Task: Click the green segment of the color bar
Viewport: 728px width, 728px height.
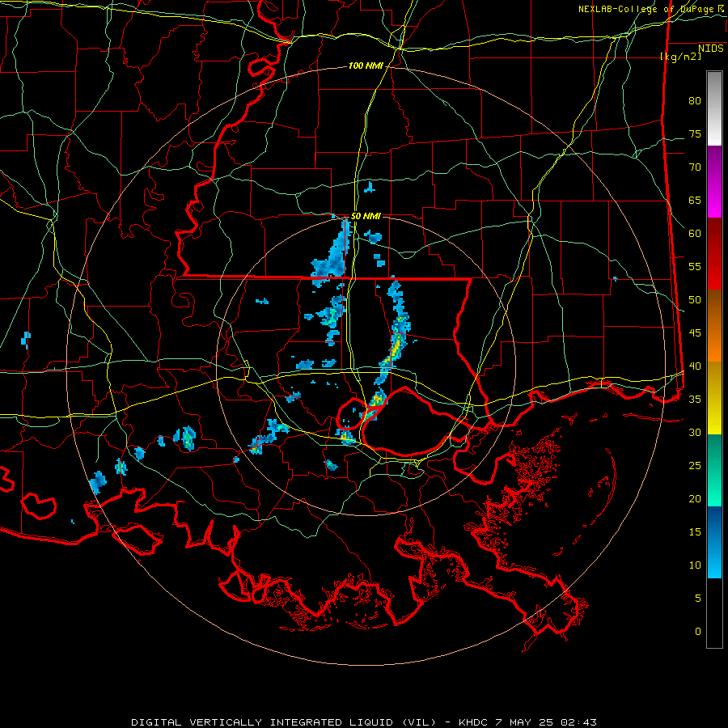Action: coord(714,470)
